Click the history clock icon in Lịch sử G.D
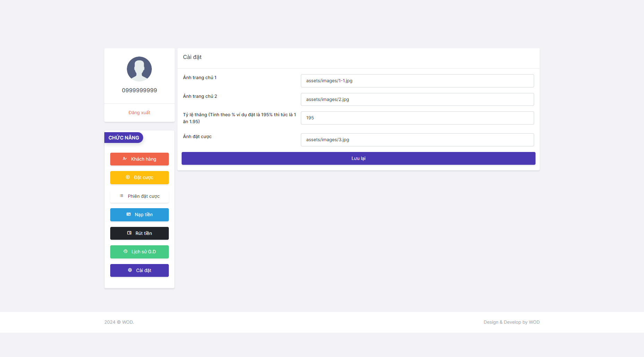The image size is (644, 357). [x=125, y=252]
